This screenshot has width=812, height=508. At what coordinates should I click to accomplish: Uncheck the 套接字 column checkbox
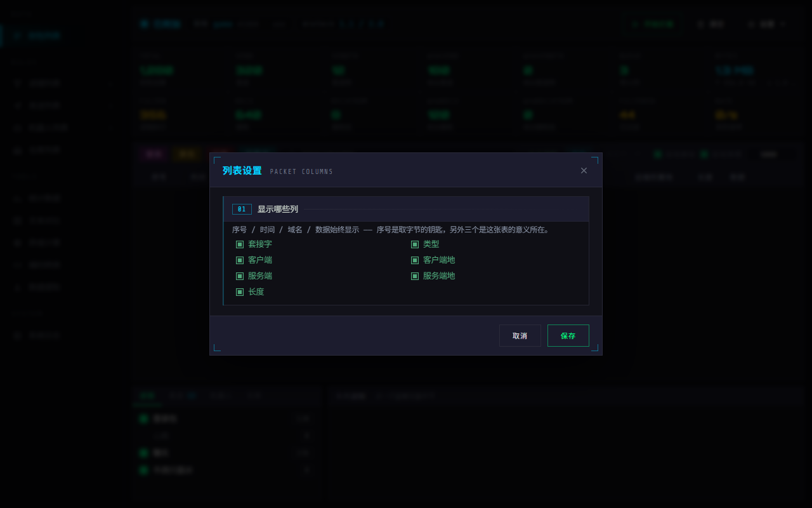point(240,244)
